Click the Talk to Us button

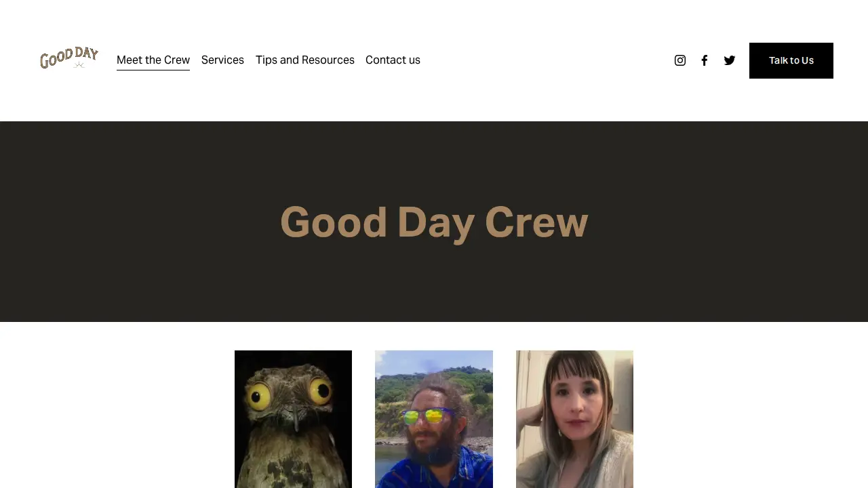point(791,60)
